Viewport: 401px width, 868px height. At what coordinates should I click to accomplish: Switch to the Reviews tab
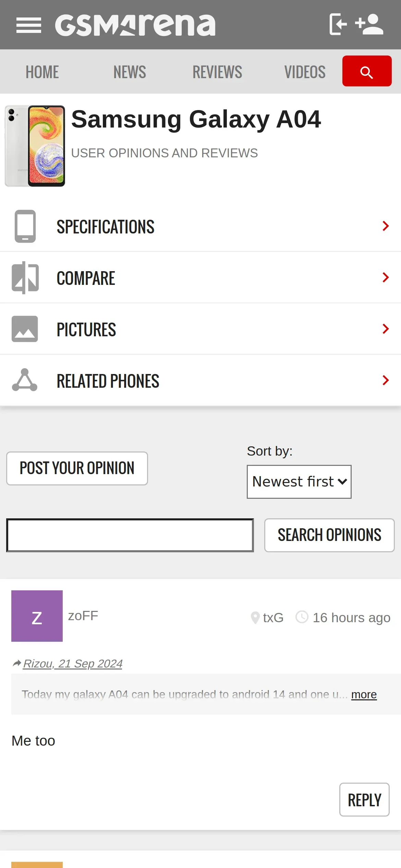[217, 72]
